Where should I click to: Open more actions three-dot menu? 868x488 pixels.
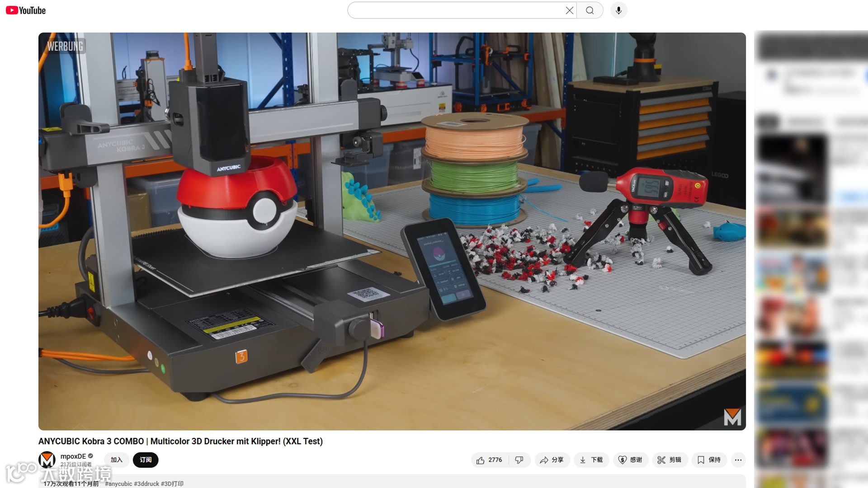(738, 460)
